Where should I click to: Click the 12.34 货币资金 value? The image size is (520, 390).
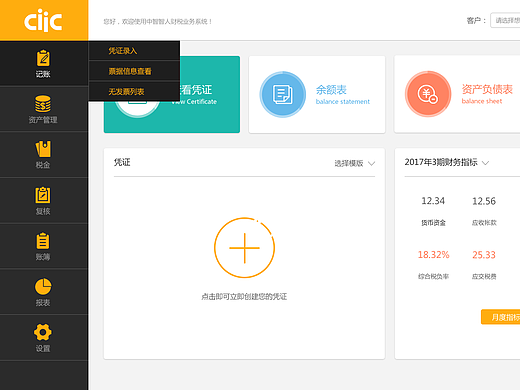pyautogui.click(x=433, y=201)
